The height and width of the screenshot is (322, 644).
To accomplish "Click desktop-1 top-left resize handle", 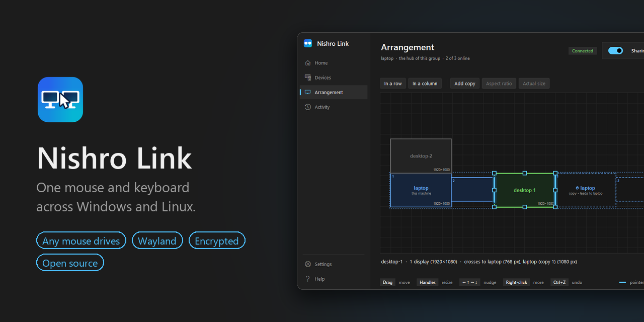I will (494, 173).
